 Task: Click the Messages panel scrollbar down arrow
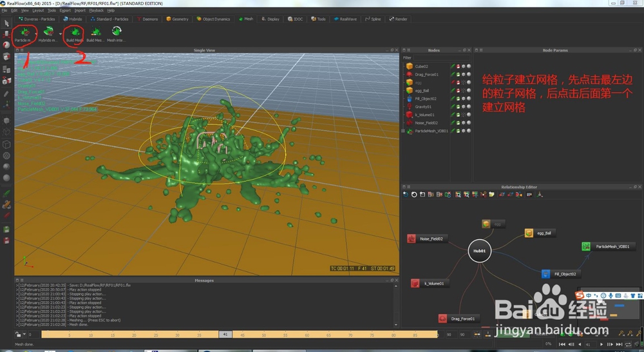point(396,324)
